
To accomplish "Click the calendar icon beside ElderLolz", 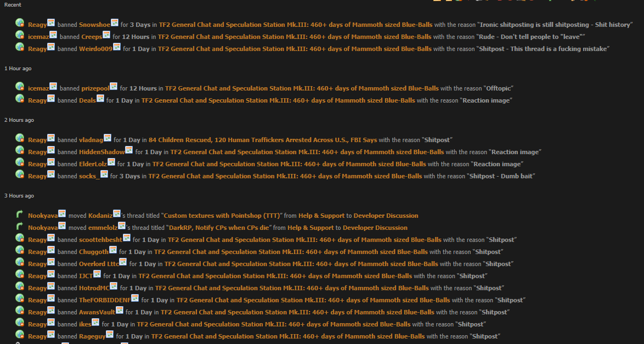I will pyautogui.click(x=111, y=162).
